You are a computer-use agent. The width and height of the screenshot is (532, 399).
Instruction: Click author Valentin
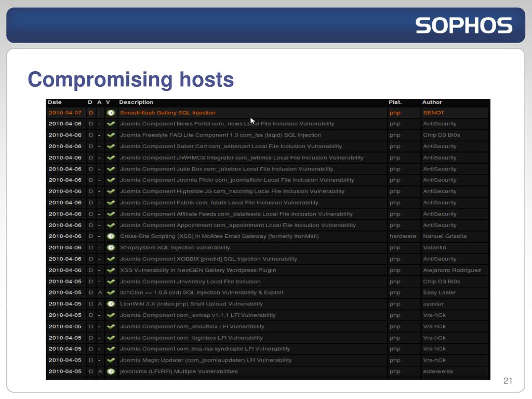pos(435,248)
